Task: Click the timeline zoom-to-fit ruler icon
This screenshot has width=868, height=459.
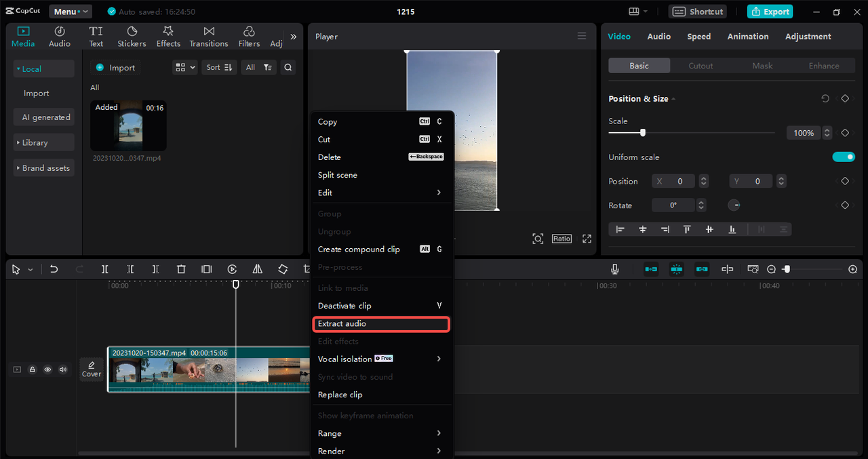Action: pos(753,269)
